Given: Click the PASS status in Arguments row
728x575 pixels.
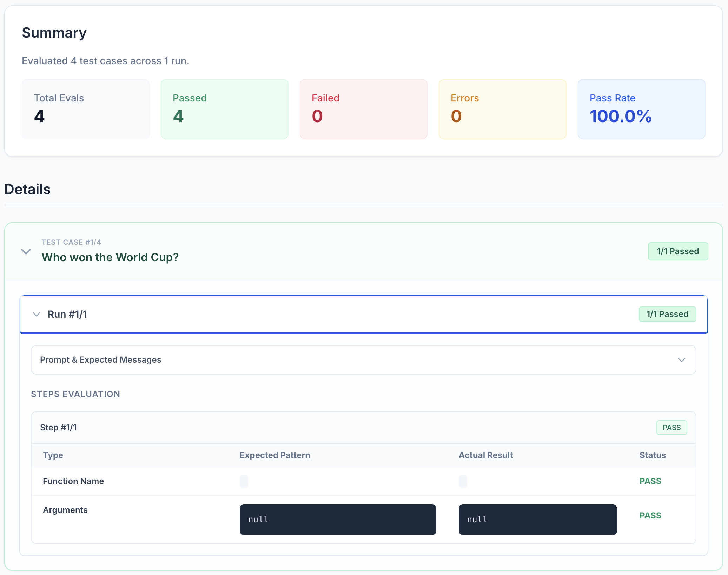Looking at the screenshot, I should coord(650,515).
